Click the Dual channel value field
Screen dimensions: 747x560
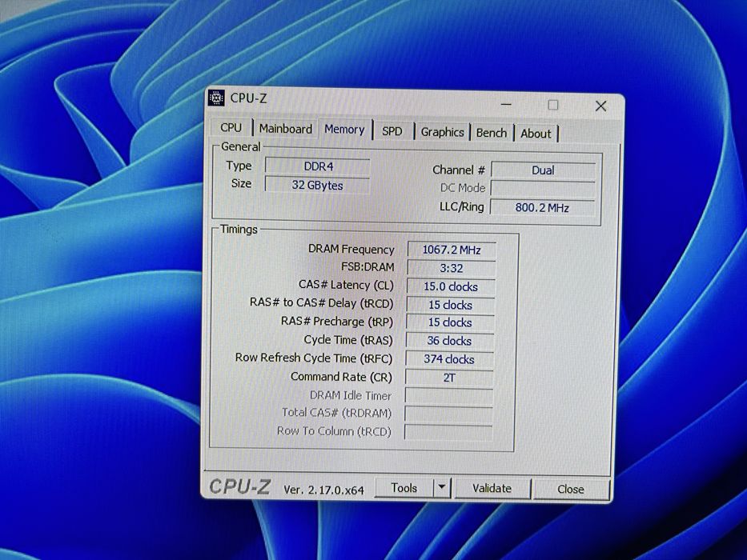point(543,170)
